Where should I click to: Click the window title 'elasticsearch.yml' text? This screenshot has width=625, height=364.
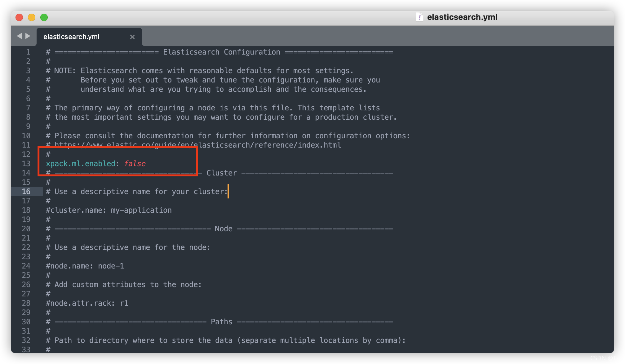pos(462,17)
